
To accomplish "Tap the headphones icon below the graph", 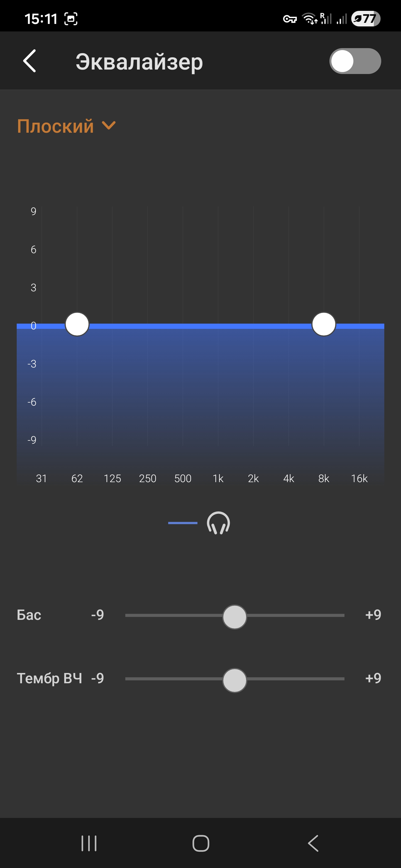I will point(218,523).
